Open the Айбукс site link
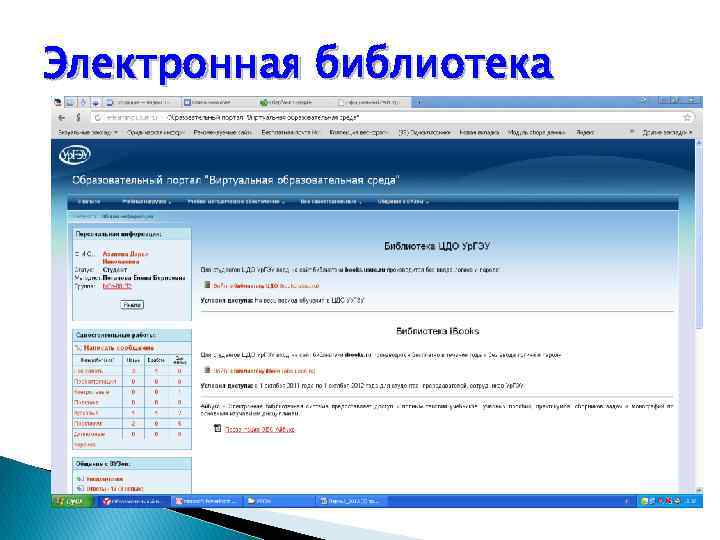 [260, 429]
